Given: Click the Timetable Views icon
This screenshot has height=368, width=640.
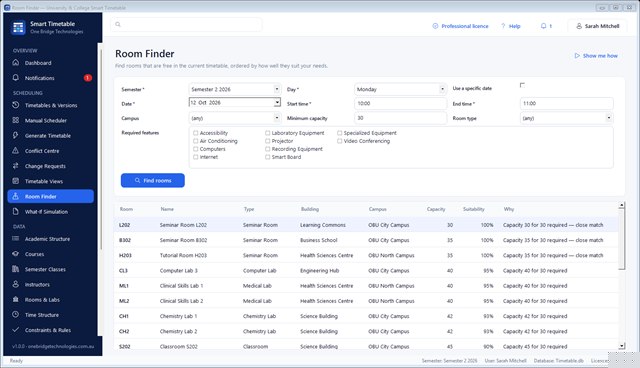Looking at the screenshot, I should (16, 181).
